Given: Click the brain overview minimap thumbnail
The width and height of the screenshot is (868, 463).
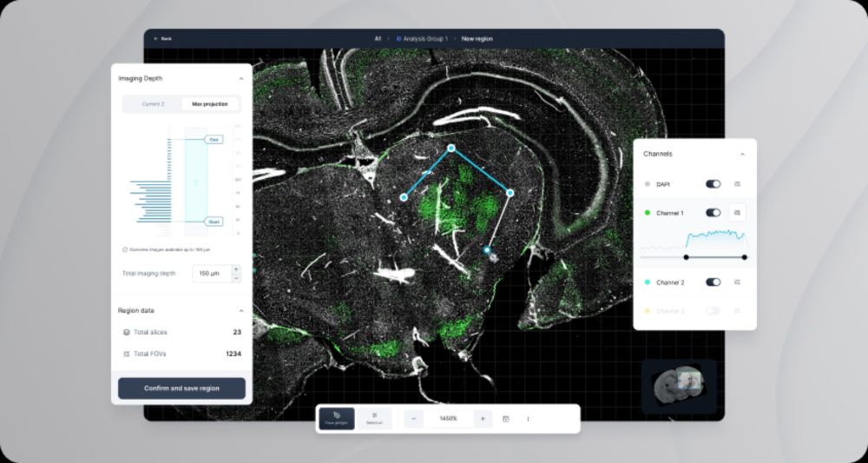Looking at the screenshot, I should point(679,386).
